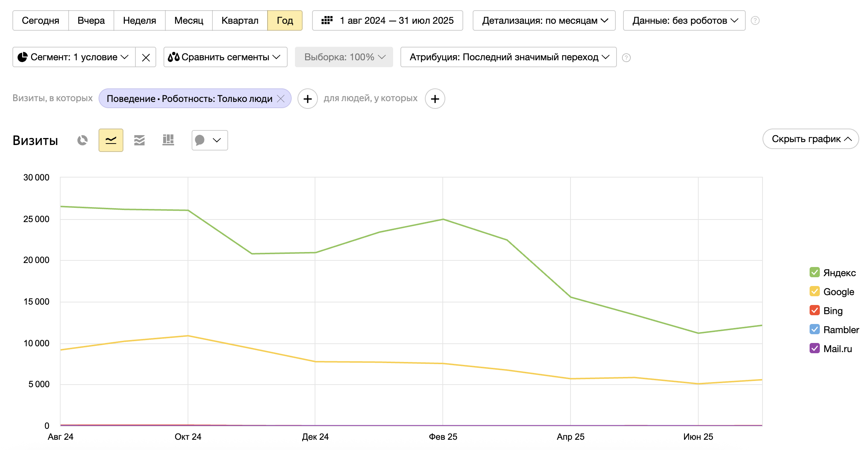Open the calendar date range picker

[x=387, y=20]
